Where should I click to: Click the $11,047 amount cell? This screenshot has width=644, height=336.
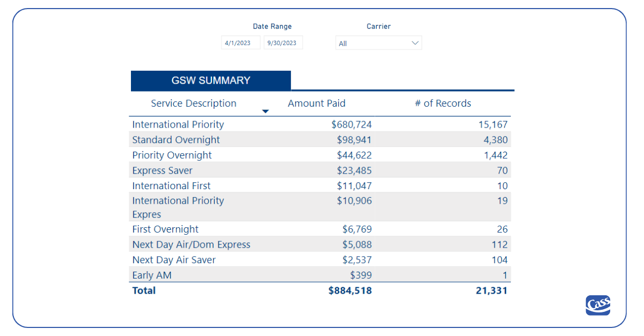(354, 186)
